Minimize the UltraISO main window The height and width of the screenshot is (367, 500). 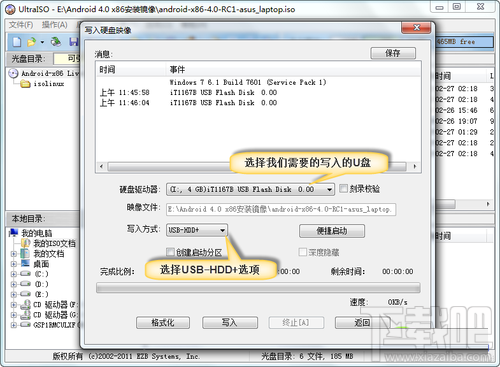440,7
